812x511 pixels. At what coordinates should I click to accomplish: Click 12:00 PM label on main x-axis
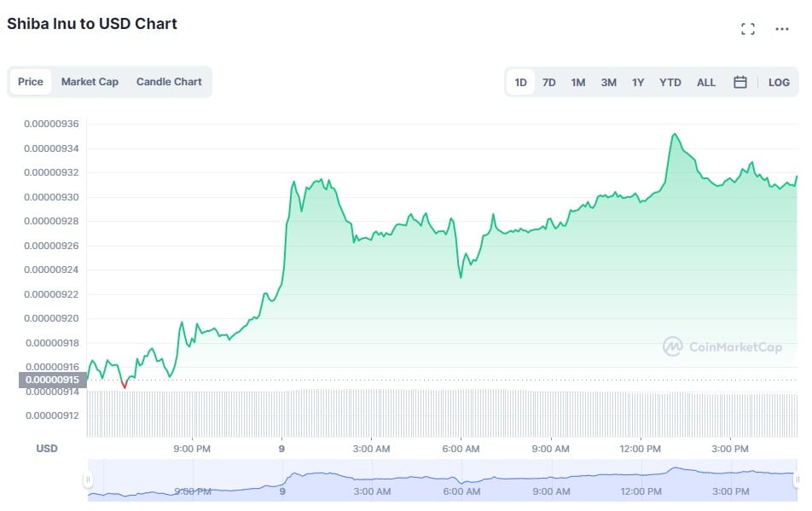(640, 449)
